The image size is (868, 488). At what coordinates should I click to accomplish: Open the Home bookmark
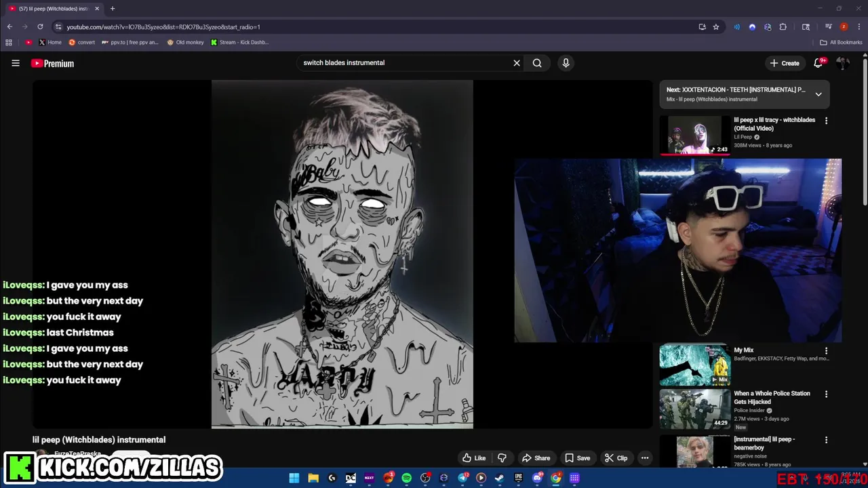click(x=50, y=42)
